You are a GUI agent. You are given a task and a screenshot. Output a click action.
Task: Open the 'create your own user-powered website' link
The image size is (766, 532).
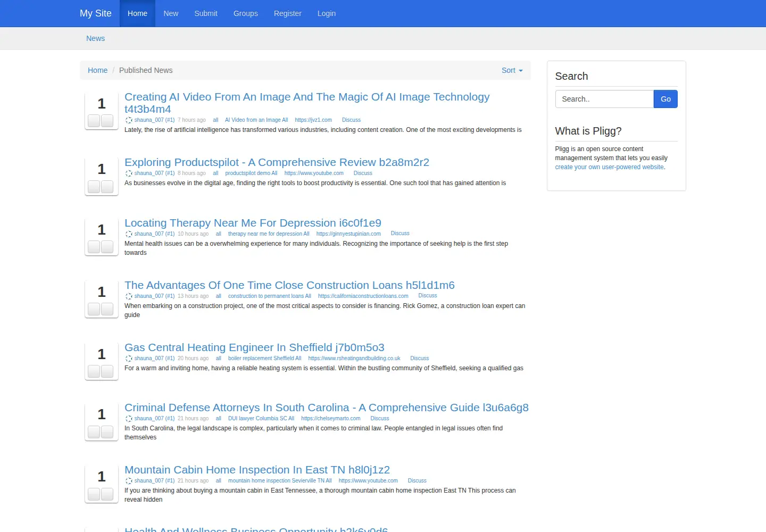pyautogui.click(x=610, y=167)
